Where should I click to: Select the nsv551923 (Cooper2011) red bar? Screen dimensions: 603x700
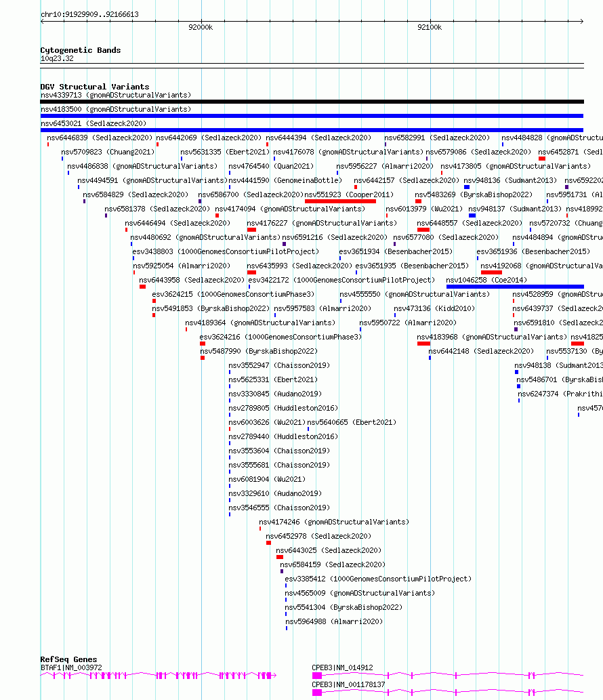tap(340, 201)
